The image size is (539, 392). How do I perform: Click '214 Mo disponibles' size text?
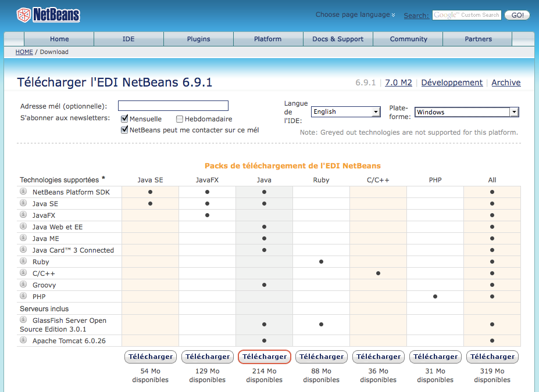tap(265, 375)
